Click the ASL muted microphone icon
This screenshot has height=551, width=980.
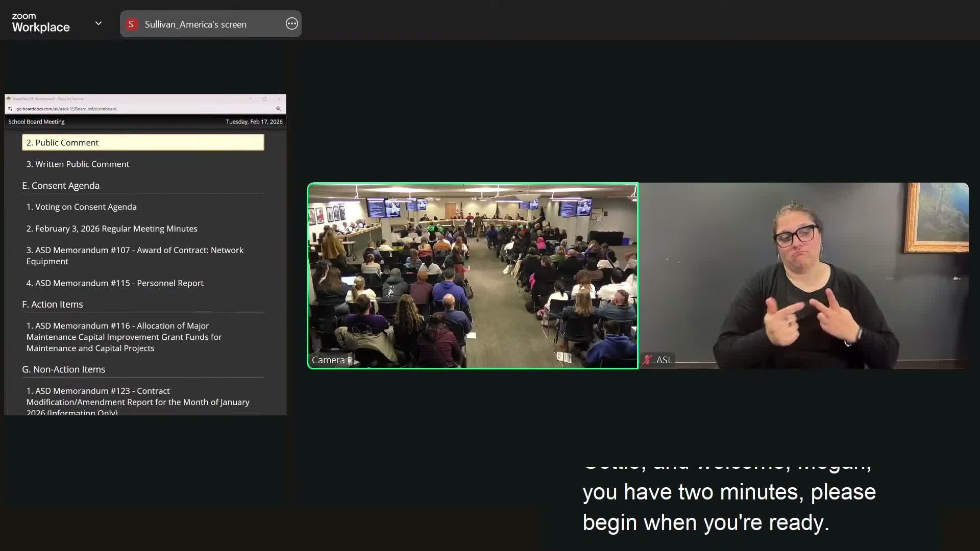648,360
